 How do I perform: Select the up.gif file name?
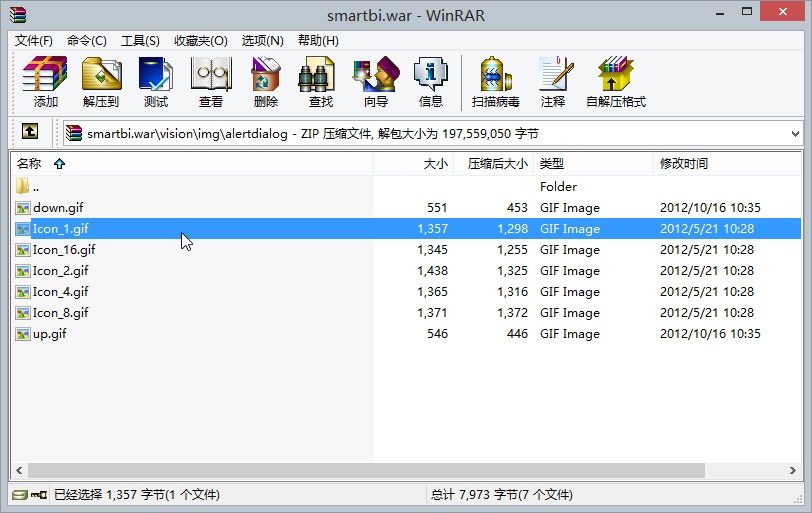click(x=49, y=334)
